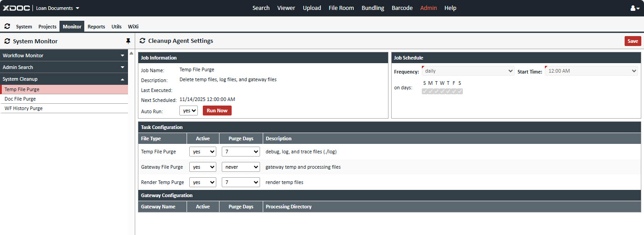The image size is (644, 235).
Task: Open the Start Time dropdown
Action: [591, 71]
